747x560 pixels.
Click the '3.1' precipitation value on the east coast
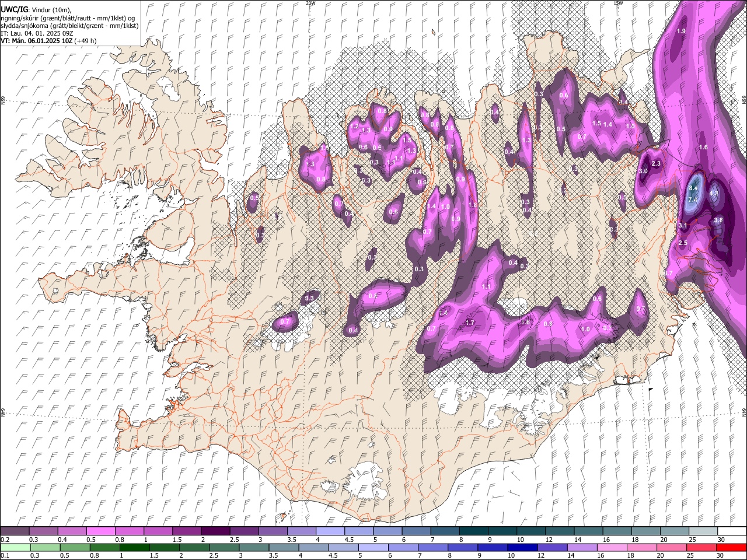coord(683,226)
